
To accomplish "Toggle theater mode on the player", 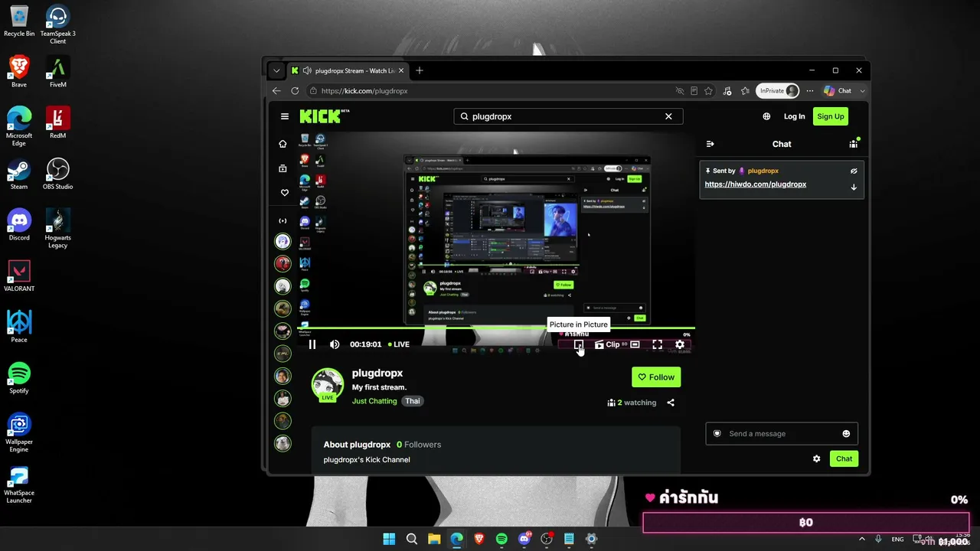I will coord(635,344).
